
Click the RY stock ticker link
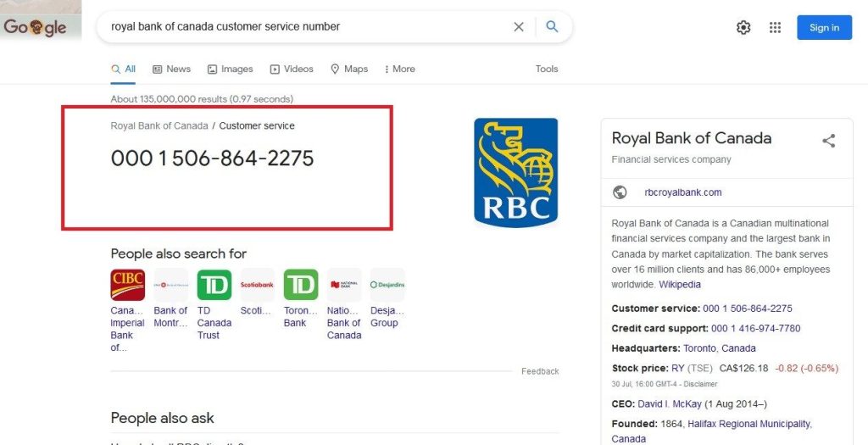pyautogui.click(x=678, y=368)
